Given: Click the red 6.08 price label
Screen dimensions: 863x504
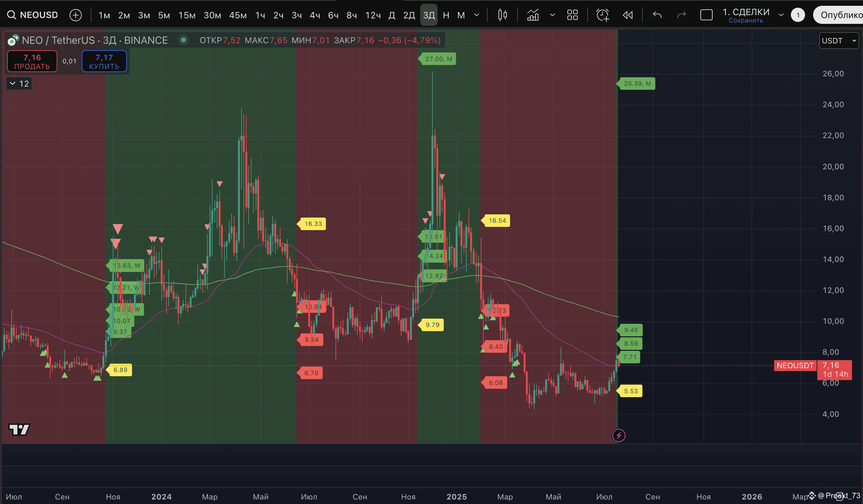Looking at the screenshot, I should click(495, 383).
